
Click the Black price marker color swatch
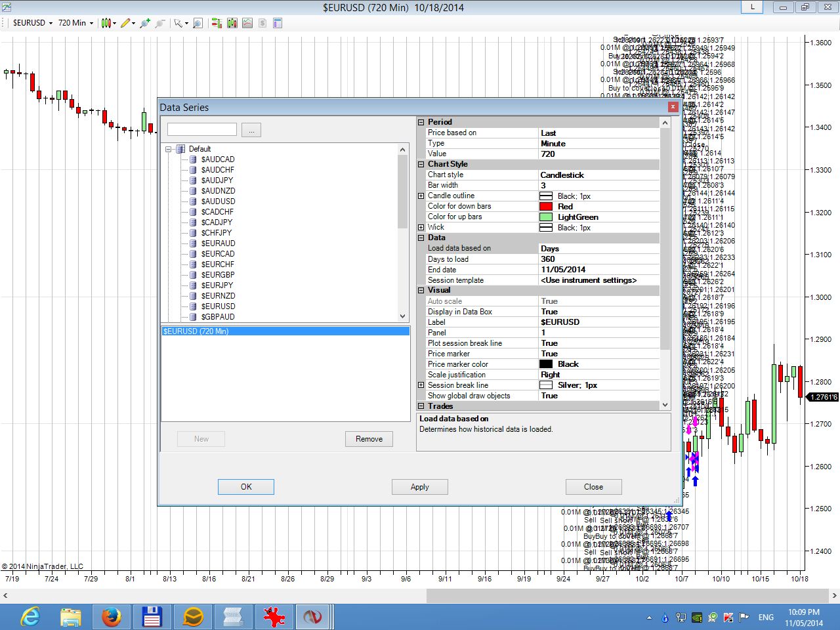(x=545, y=364)
